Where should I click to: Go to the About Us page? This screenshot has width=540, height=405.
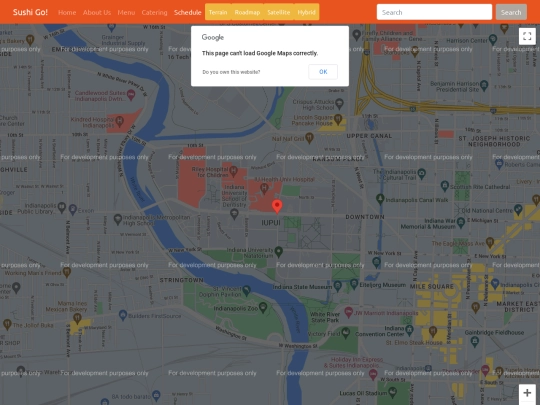click(97, 12)
